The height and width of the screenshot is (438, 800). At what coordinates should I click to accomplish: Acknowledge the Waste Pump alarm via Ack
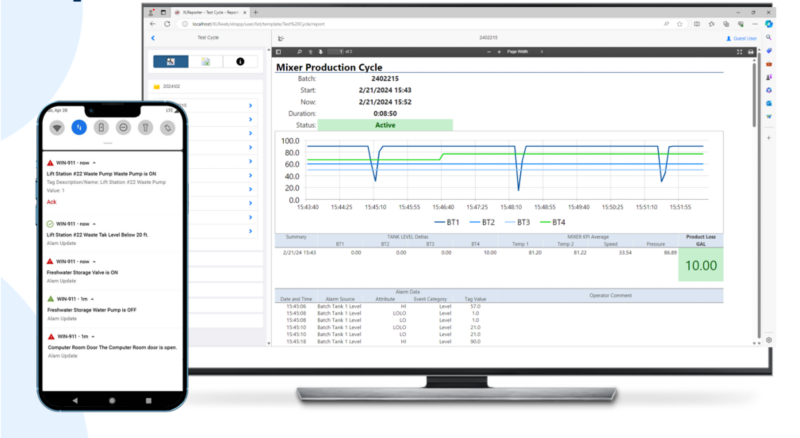[51, 201]
